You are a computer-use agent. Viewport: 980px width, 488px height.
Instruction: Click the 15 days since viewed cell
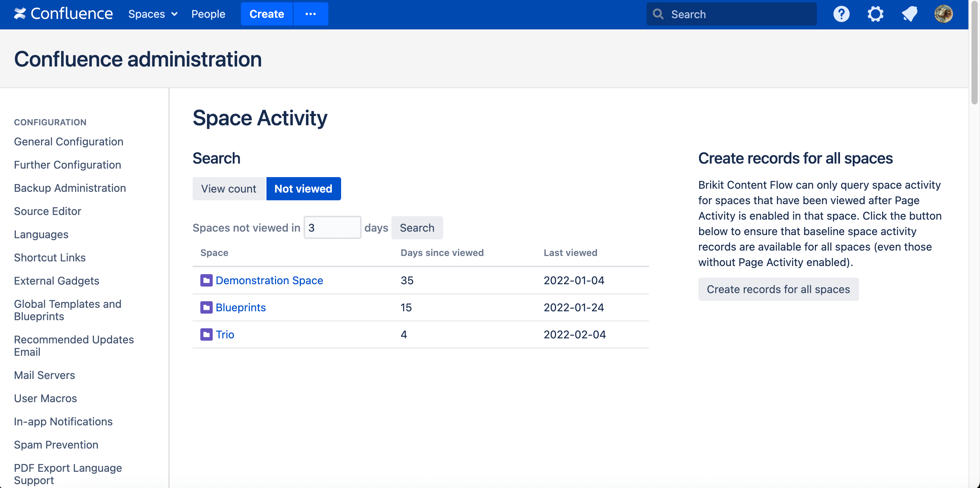[x=406, y=307]
